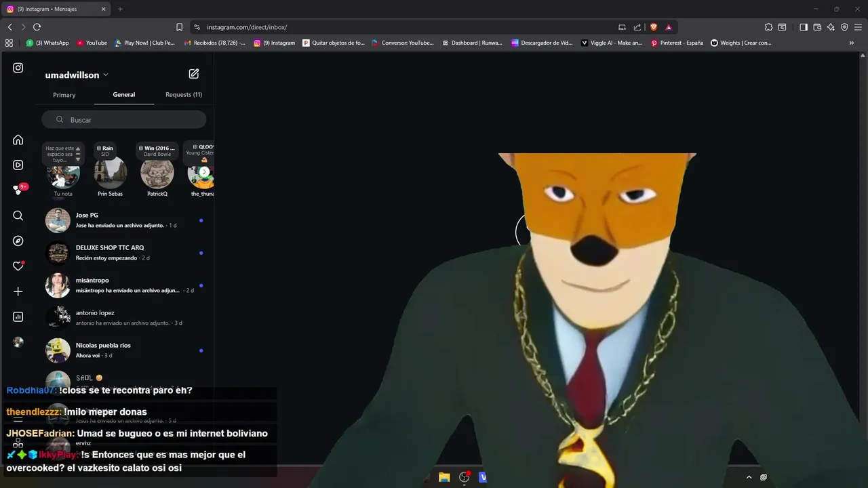This screenshot has width=868, height=488.
Task: Expand the umadwillson account switcher
Action: tap(77, 75)
